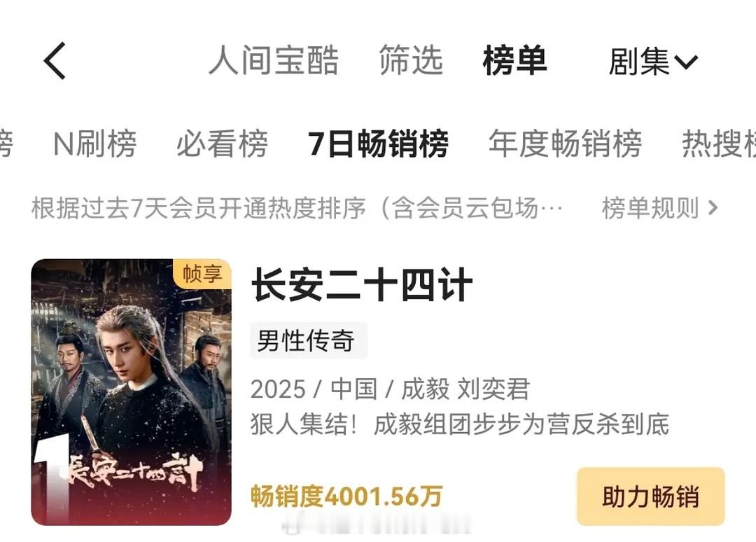Select the 必看榜 ranking tab
The width and height of the screenshot is (756, 542).
tap(222, 144)
